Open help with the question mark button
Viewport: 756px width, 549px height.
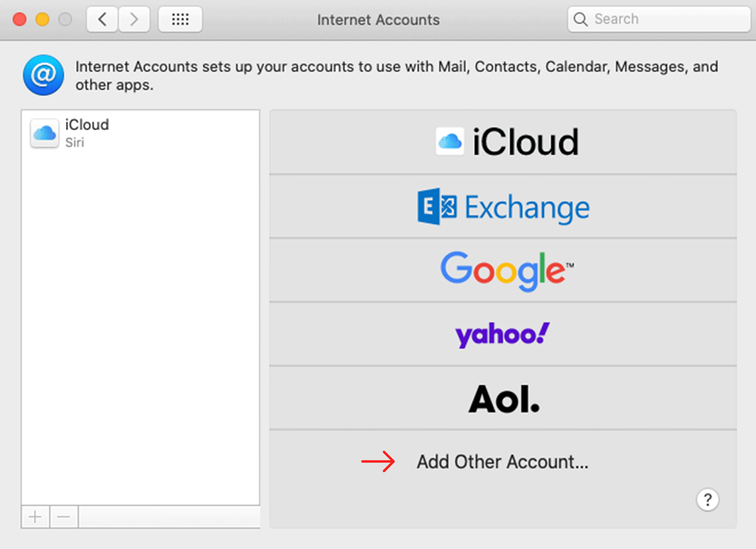pos(708,500)
